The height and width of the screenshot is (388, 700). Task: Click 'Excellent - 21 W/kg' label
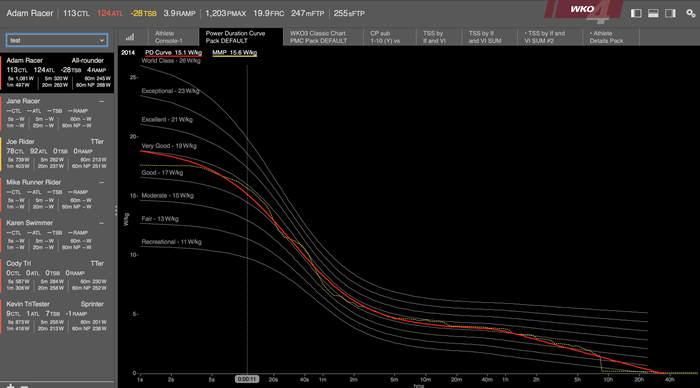point(167,120)
